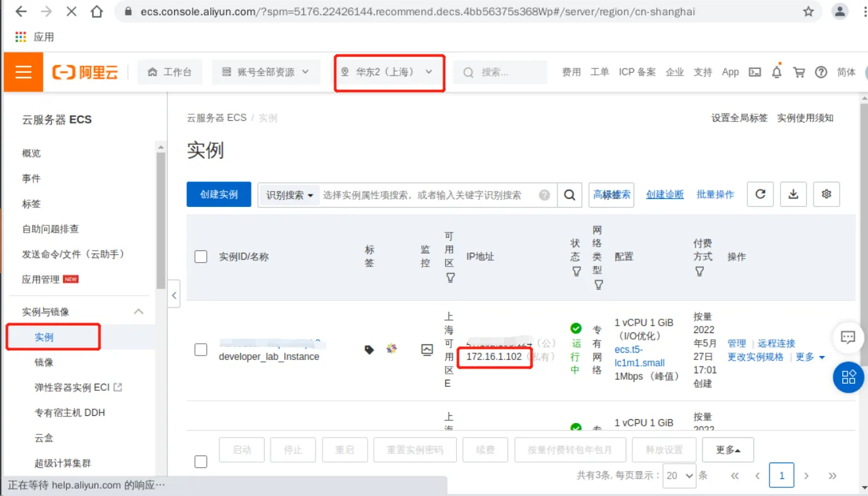Bookmark this page with the star
Viewport: 868px width, 496px height.
point(808,11)
